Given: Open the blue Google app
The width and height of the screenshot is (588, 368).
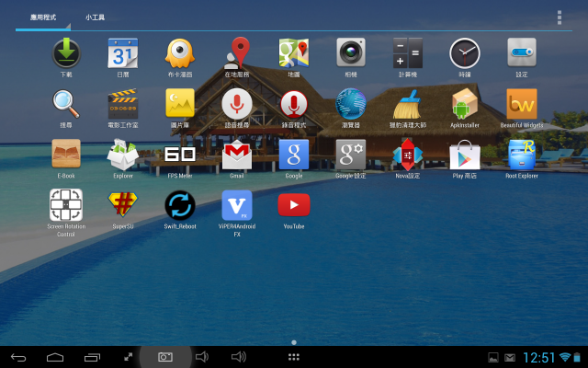Looking at the screenshot, I should pos(294,154).
